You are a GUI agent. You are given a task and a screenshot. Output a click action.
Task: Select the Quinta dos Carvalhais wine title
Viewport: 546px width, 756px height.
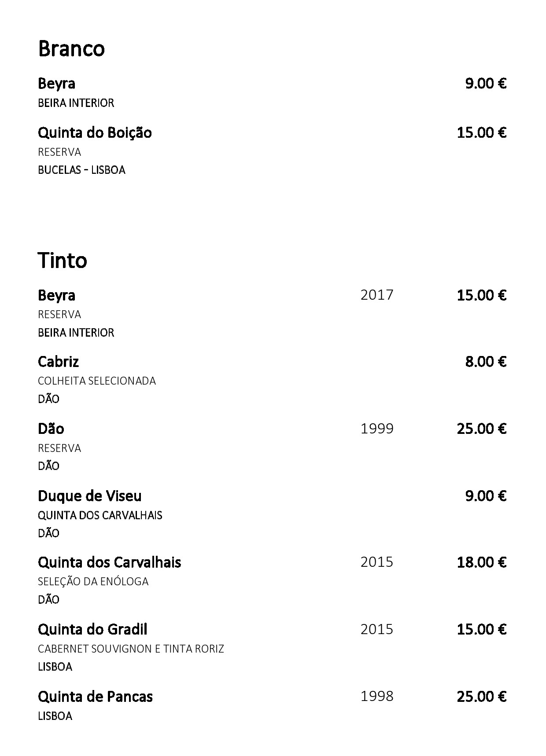click(x=110, y=562)
